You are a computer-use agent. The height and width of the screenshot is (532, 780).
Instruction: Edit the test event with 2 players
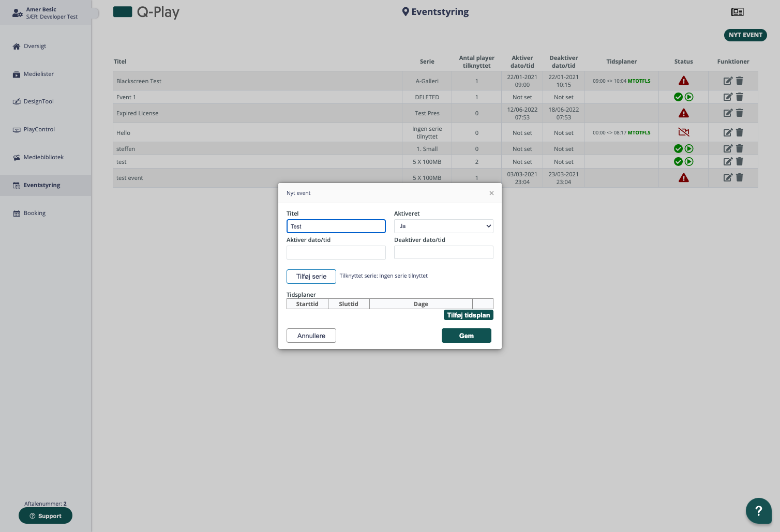click(728, 161)
